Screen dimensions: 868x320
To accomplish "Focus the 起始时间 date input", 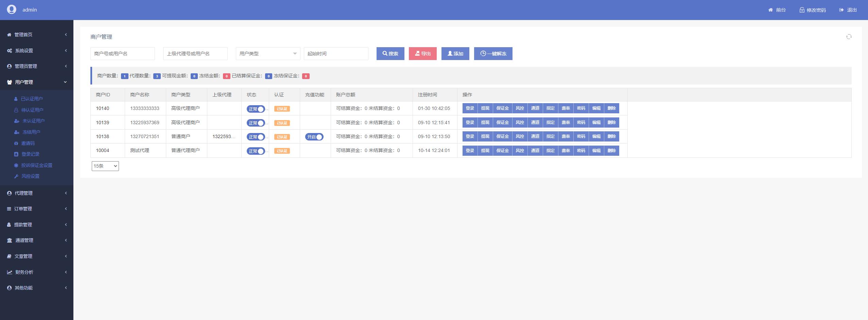I will [x=336, y=54].
